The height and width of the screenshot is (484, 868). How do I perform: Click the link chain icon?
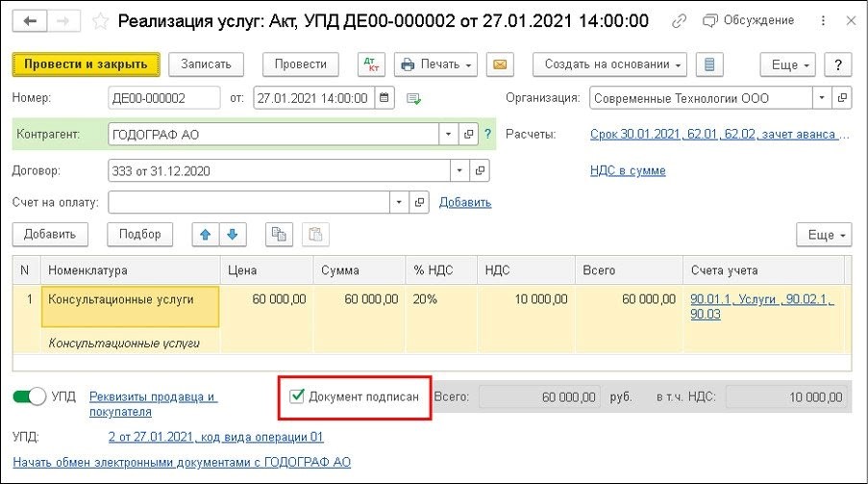click(x=679, y=21)
